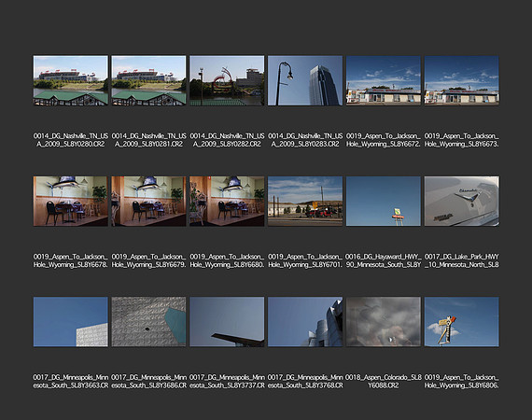Viewport: 532px width, 420px height.
Task: Click label 0016_DG_Hayaward_HWY_90_Minnesota_South
Action: 384,261
